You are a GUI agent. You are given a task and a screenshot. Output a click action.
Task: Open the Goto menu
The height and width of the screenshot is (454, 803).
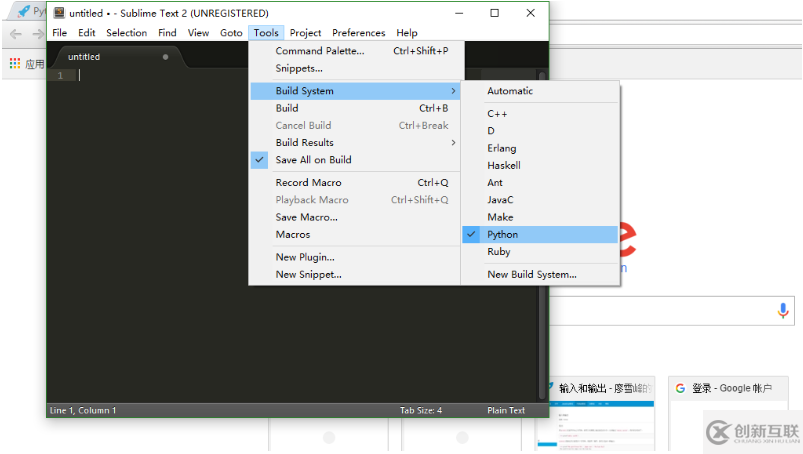(x=231, y=33)
